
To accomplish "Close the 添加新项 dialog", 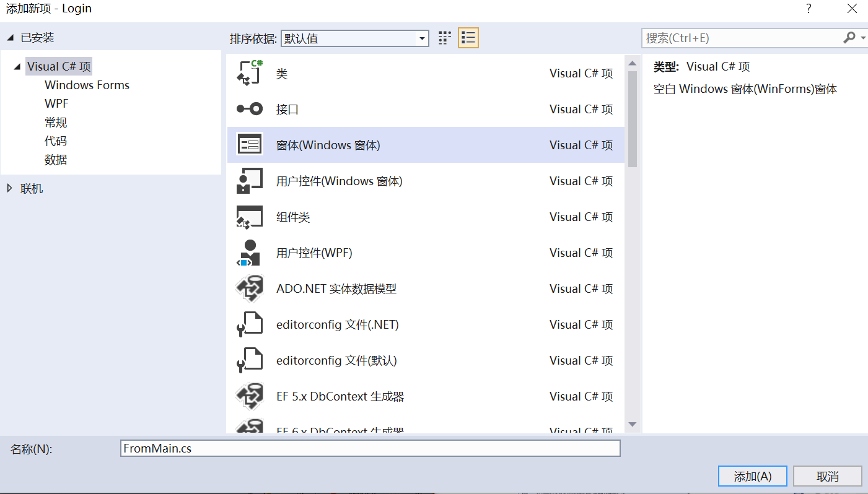I will pos(853,9).
